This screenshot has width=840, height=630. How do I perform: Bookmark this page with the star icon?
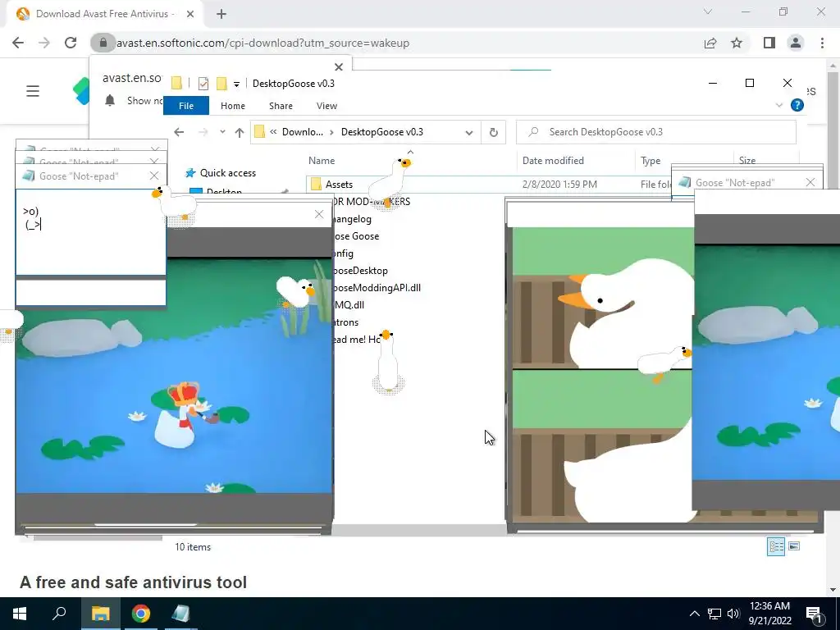(737, 43)
